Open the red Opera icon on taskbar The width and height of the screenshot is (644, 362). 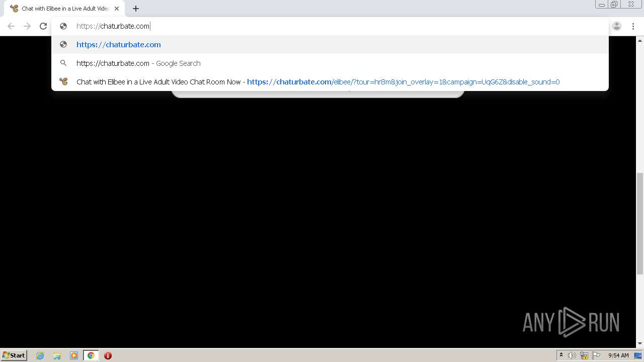click(108, 355)
